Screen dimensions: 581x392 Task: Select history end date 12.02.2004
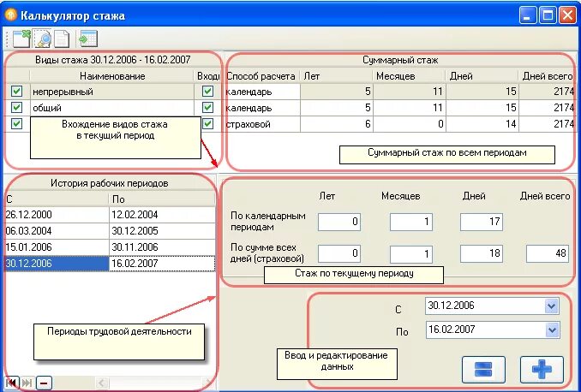162,214
